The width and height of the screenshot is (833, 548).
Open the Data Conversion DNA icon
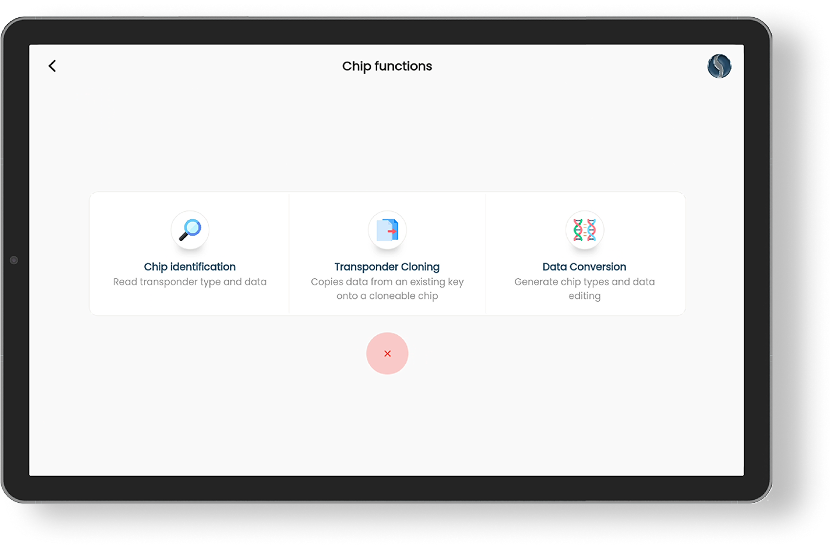click(x=584, y=230)
